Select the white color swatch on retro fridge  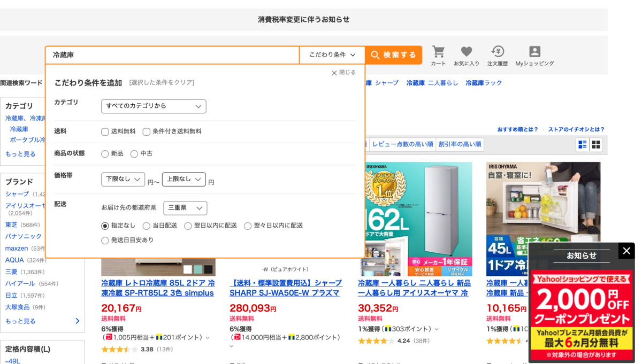pos(188,269)
